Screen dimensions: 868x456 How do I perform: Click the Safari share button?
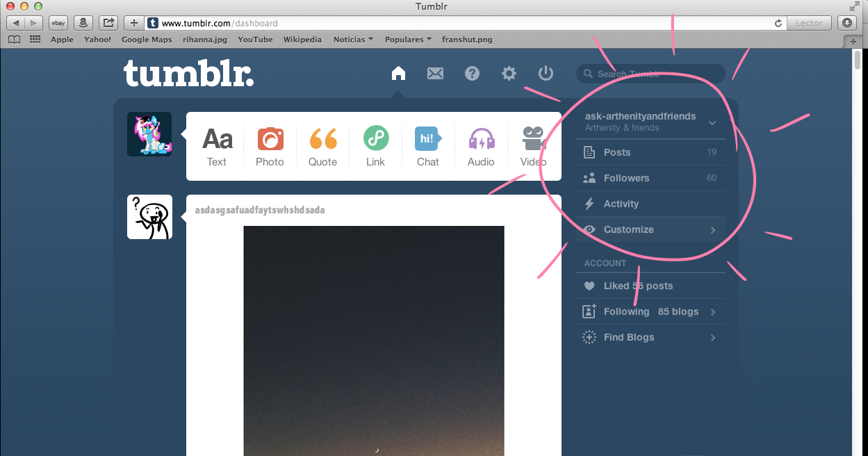point(108,23)
